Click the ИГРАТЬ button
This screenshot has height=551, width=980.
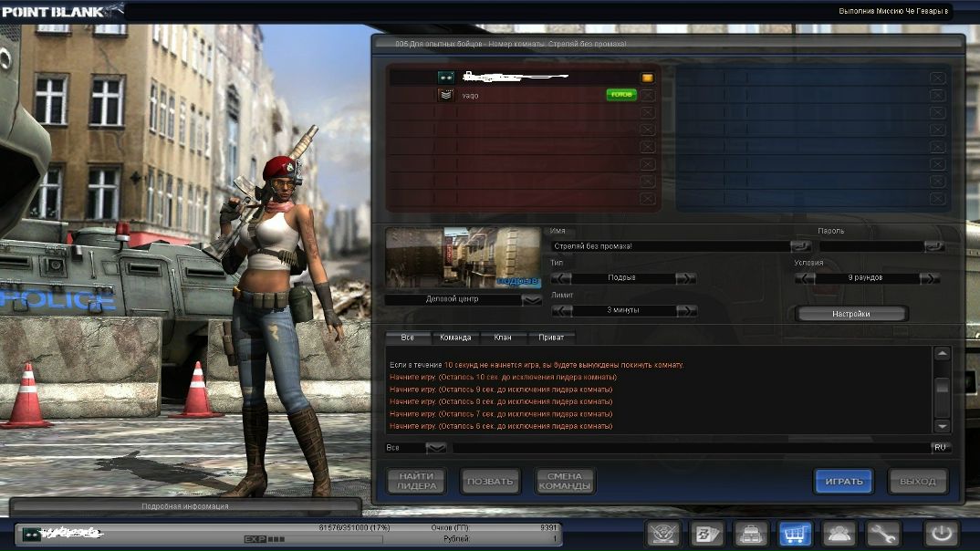pyautogui.click(x=844, y=481)
